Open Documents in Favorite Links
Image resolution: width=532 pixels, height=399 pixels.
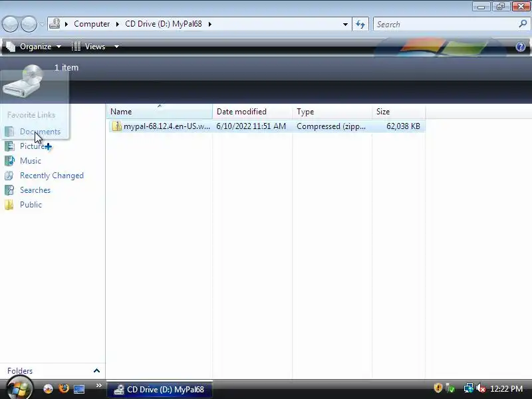(40, 132)
